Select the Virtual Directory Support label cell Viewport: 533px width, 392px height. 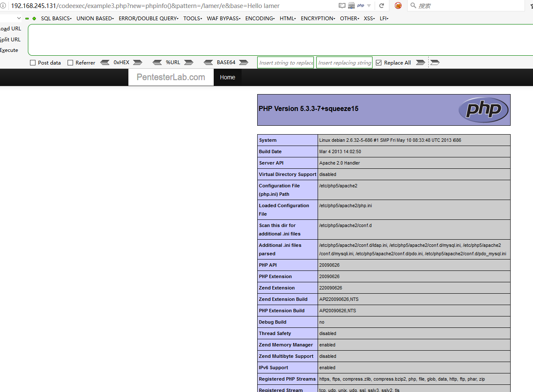pyautogui.click(x=288, y=174)
